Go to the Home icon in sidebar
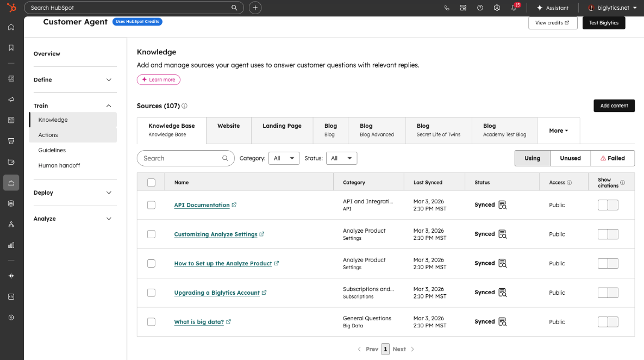 (x=11, y=27)
